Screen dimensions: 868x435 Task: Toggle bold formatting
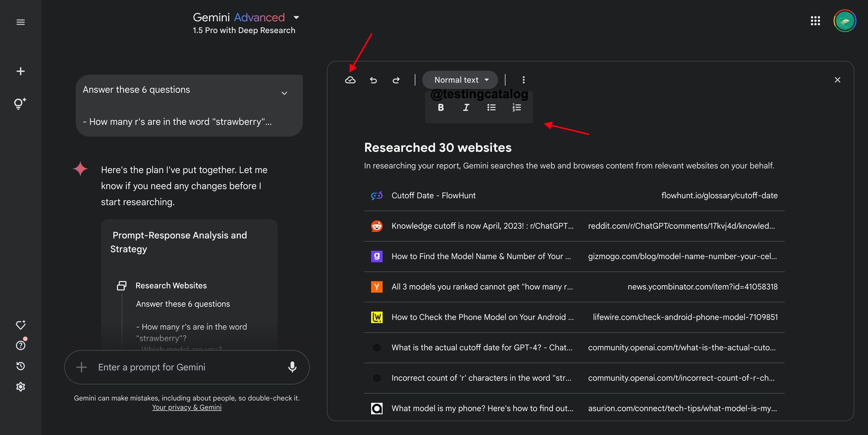pos(441,108)
